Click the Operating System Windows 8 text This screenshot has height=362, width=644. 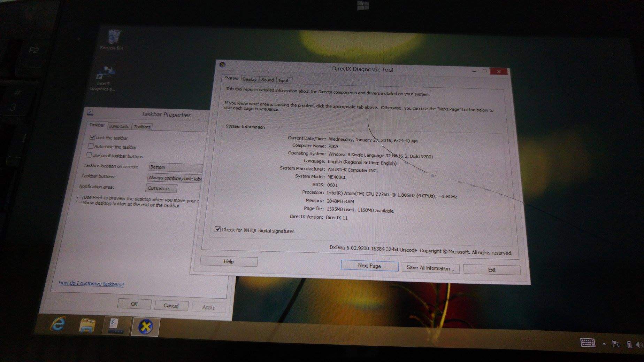pos(380,155)
